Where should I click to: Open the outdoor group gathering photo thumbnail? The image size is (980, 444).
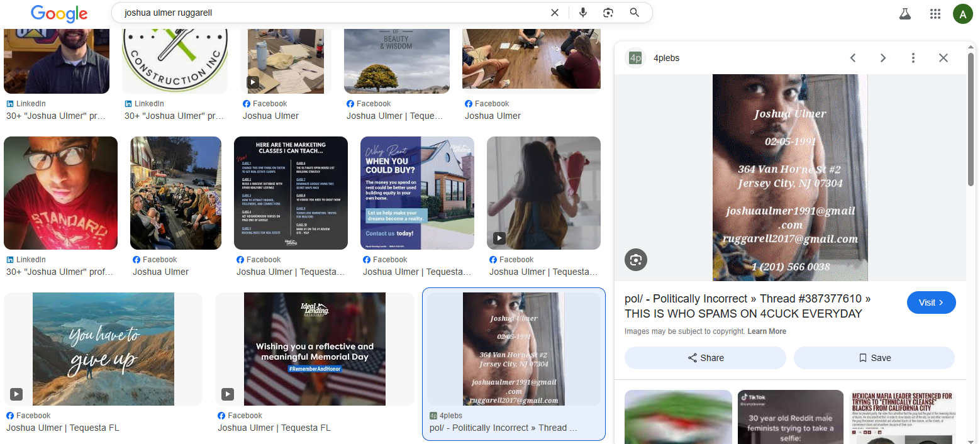(x=175, y=193)
